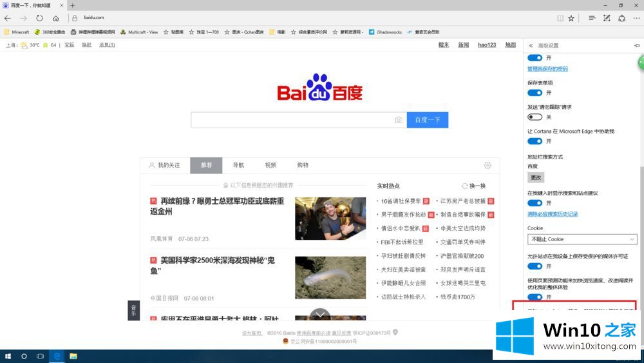Refresh the Baidu page

coord(39,18)
